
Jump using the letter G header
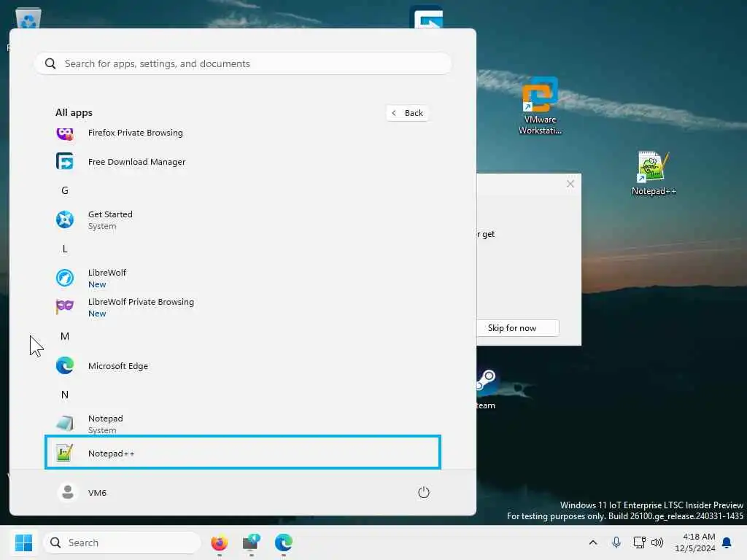tap(65, 190)
